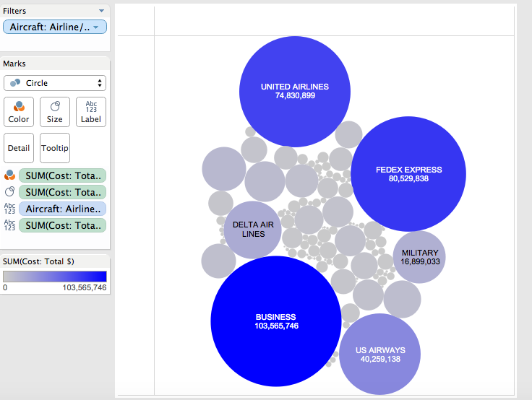Select the DELTA AIR LINES bubble
Screen dimensions: 532x400
coord(253,230)
